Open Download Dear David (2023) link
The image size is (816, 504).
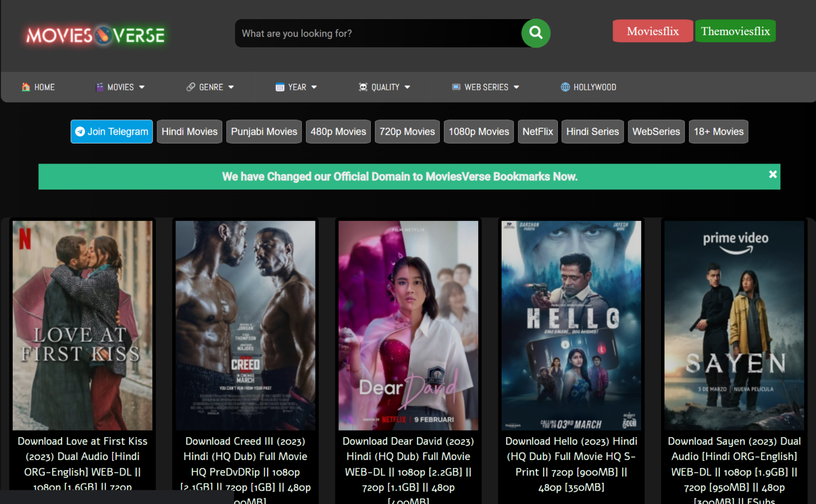click(409, 471)
